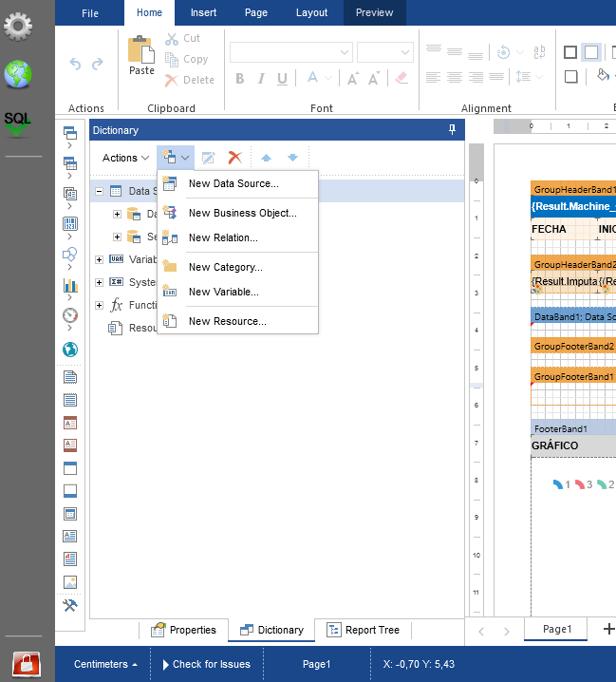The height and width of the screenshot is (682, 616).
Task: Switch to the Page ribbon tab
Action: click(x=256, y=13)
